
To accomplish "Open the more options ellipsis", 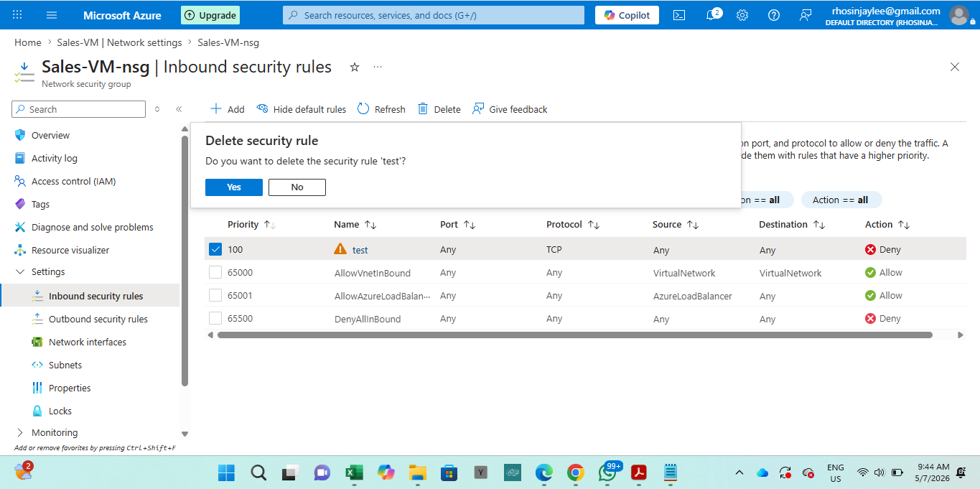I will point(378,67).
